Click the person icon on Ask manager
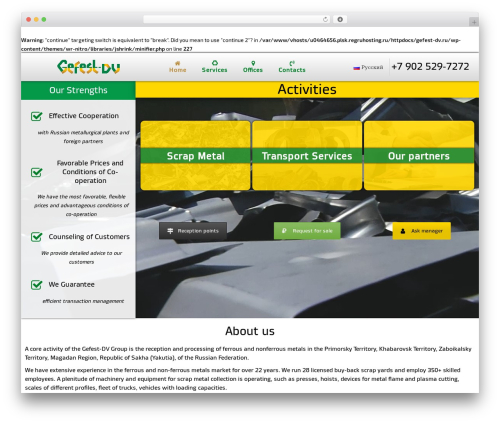This screenshot has height=423, width=500. (x=403, y=231)
